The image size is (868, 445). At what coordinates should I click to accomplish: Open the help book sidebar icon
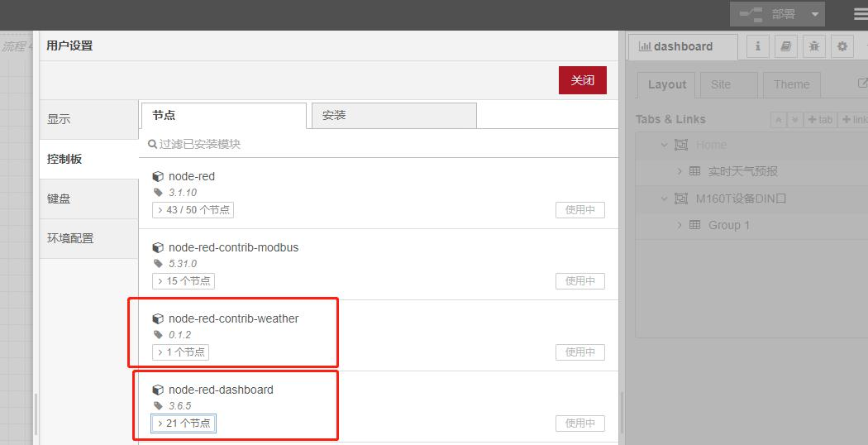click(785, 46)
